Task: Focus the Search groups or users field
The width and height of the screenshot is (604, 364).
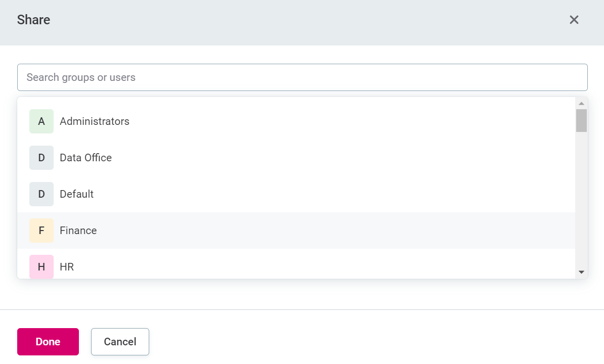Action: click(x=302, y=77)
